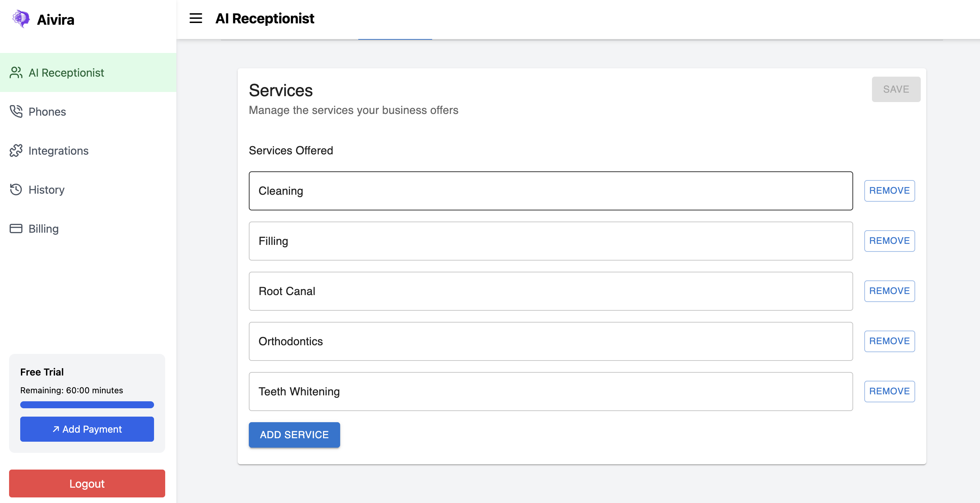Click the Save button
Viewport: 980px width, 503px height.
coord(896,89)
